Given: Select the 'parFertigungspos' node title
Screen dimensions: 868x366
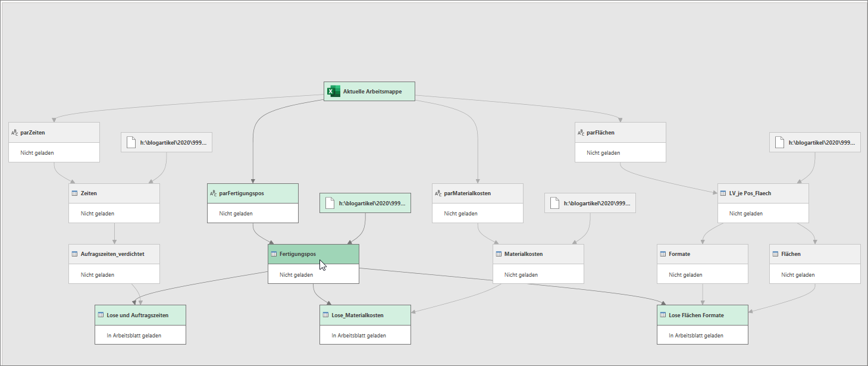Looking at the screenshot, I should [x=242, y=193].
